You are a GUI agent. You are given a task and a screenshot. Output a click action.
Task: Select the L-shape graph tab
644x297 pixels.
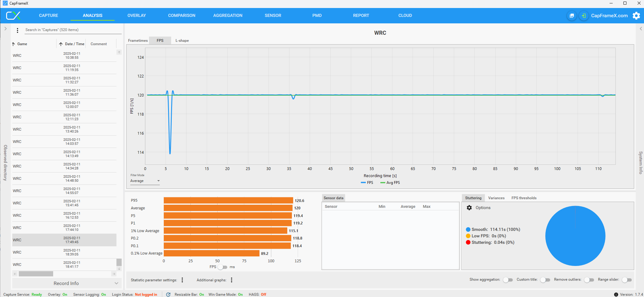182,41
